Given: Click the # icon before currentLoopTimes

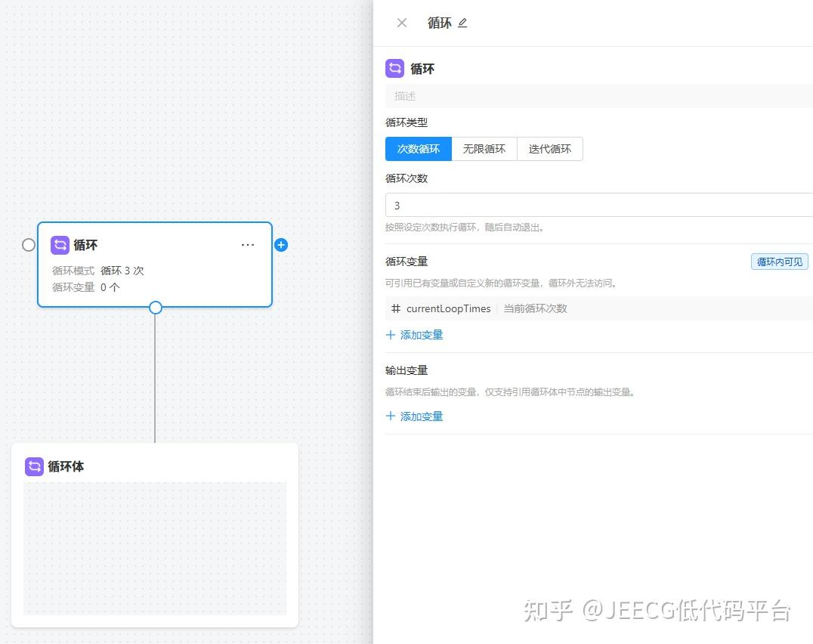Looking at the screenshot, I should pyautogui.click(x=396, y=308).
